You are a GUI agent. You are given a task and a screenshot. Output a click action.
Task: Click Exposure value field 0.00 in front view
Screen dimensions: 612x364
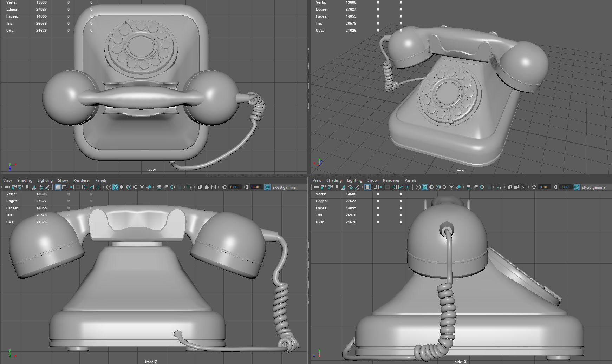(234, 187)
